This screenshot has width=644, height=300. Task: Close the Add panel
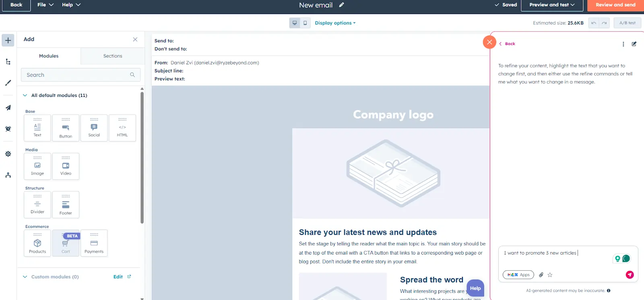click(135, 39)
